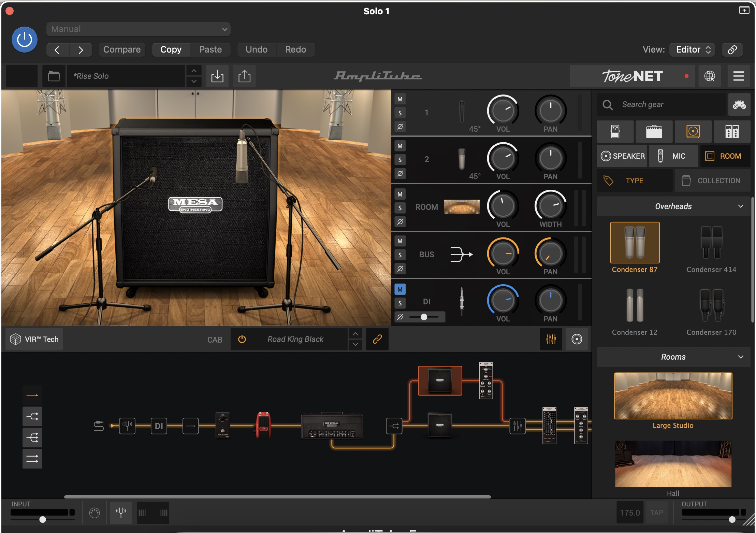
Task: Solo mic channel 1
Action: (x=400, y=113)
